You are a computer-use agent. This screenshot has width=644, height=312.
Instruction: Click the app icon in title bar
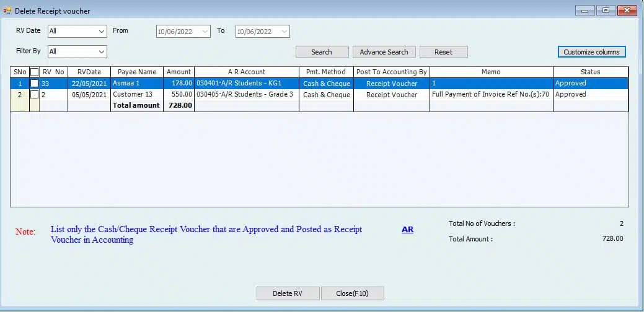click(7, 10)
